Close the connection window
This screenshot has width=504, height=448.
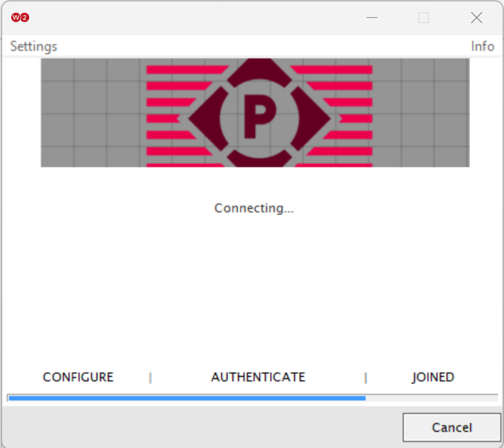pos(476,17)
